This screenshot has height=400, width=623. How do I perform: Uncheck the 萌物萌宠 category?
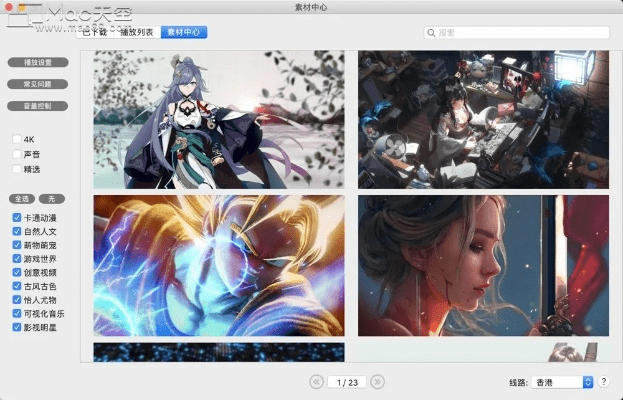coord(17,245)
